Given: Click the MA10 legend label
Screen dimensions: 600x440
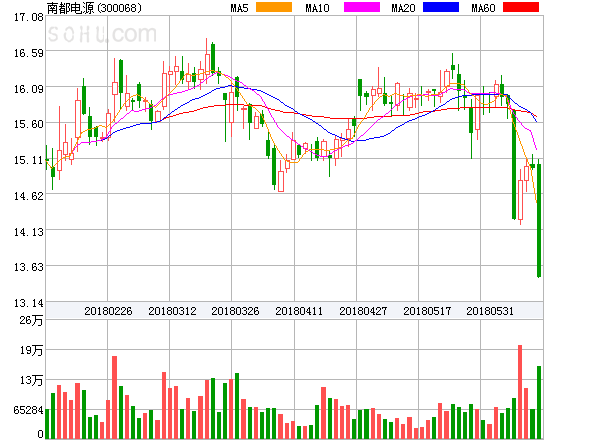Looking at the screenshot, I should pos(317,8).
